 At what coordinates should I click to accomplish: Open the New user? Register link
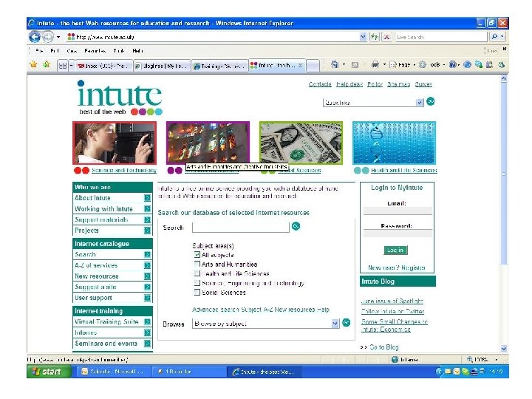click(397, 267)
